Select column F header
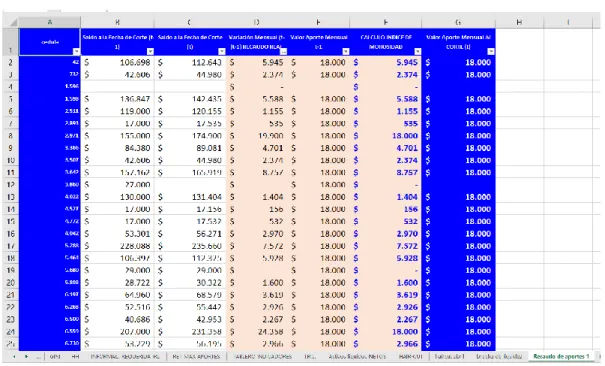Viewport: 605px width, 366px height. [386, 22]
